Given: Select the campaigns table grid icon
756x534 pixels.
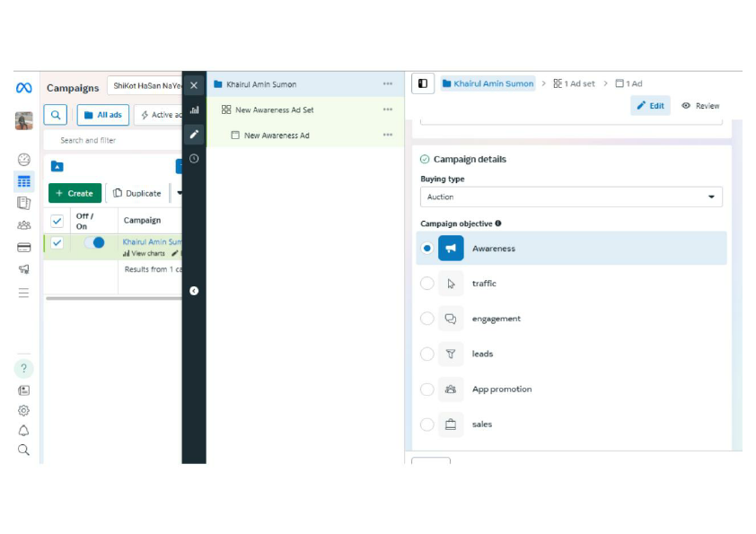Looking at the screenshot, I should [24, 181].
